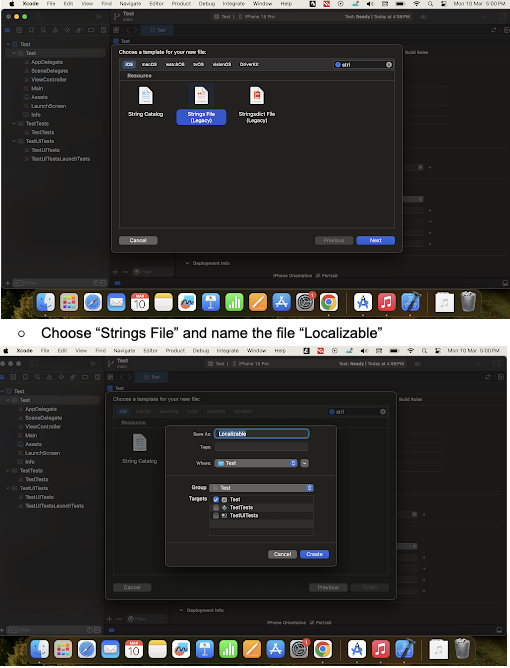Toggle Portrait orientation checkbox in lower screenshot
This screenshot has height=668, width=510.
pyautogui.click(x=312, y=622)
